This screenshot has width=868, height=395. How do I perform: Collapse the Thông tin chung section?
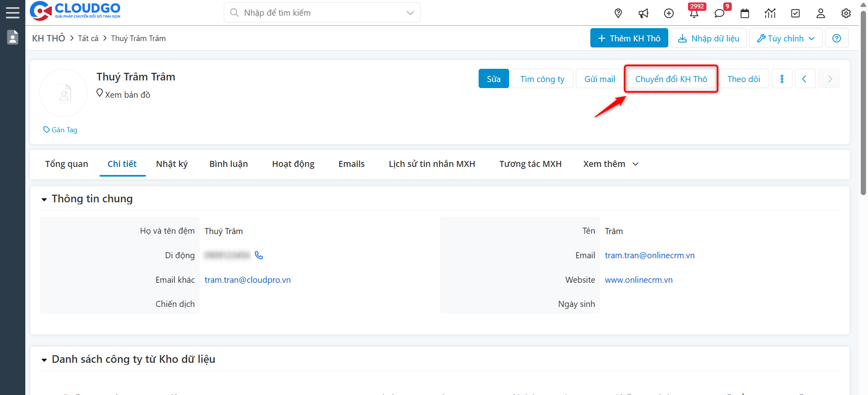click(44, 199)
